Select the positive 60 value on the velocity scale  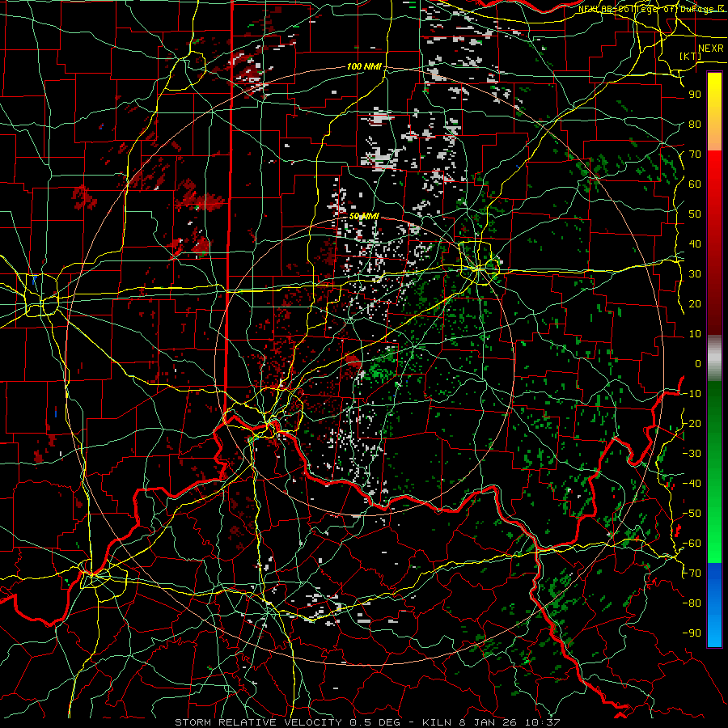695,184
